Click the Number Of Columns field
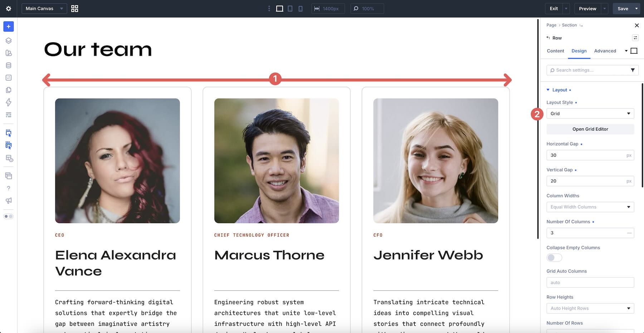Viewport: 644px width, 333px height. click(x=590, y=233)
